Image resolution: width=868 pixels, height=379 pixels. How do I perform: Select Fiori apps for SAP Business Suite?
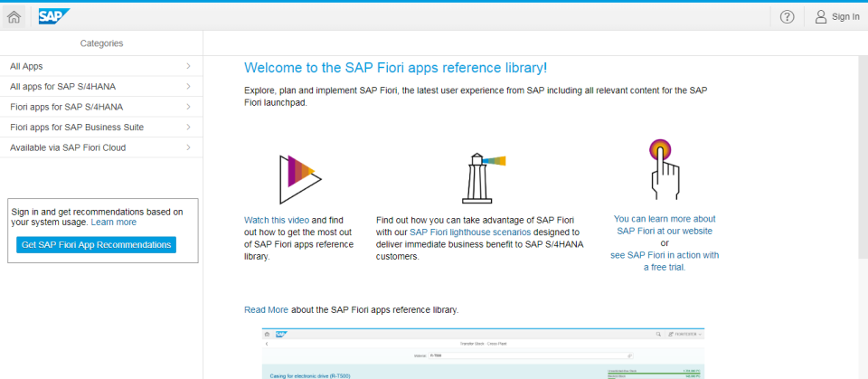pyautogui.click(x=77, y=128)
